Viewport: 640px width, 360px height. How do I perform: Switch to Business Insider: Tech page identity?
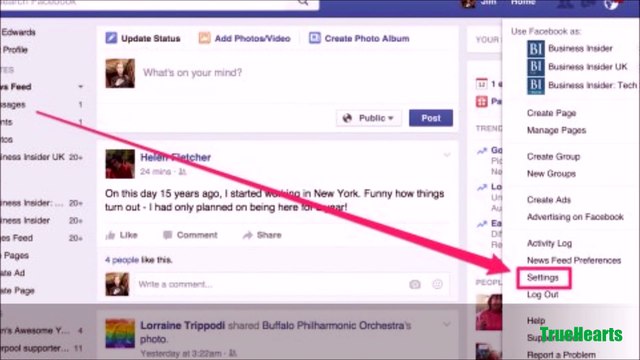[592, 85]
